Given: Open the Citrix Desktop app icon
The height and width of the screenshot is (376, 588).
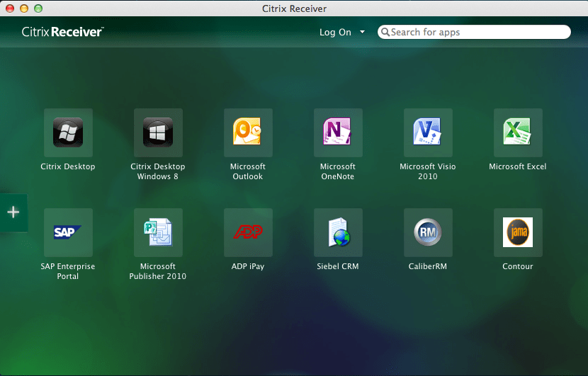Looking at the screenshot, I should click(68, 132).
